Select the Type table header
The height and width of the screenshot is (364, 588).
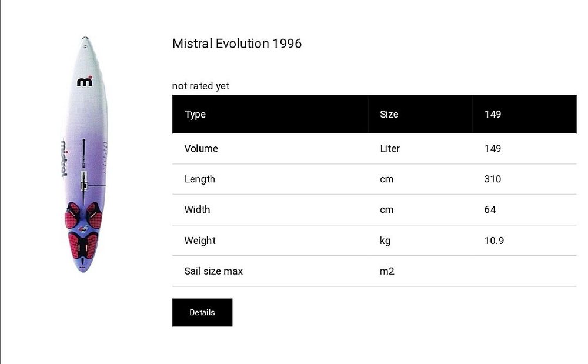pos(195,114)
